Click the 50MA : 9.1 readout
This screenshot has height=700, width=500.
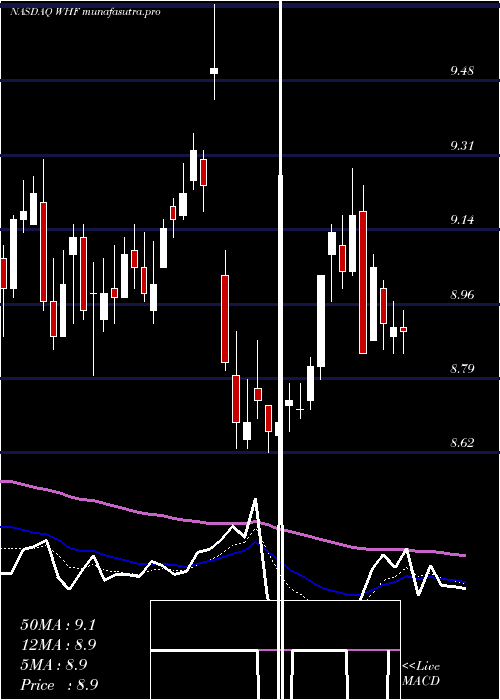[x=58, y=625]
